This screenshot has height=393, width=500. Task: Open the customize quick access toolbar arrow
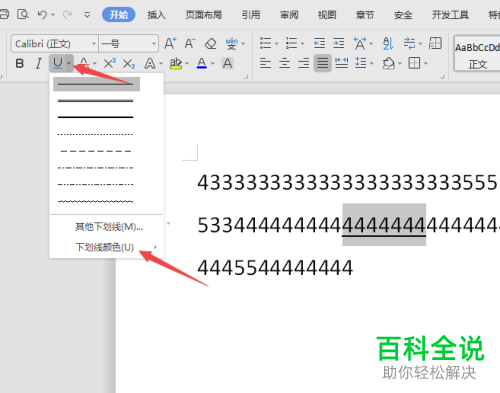[x=87, y=15]
